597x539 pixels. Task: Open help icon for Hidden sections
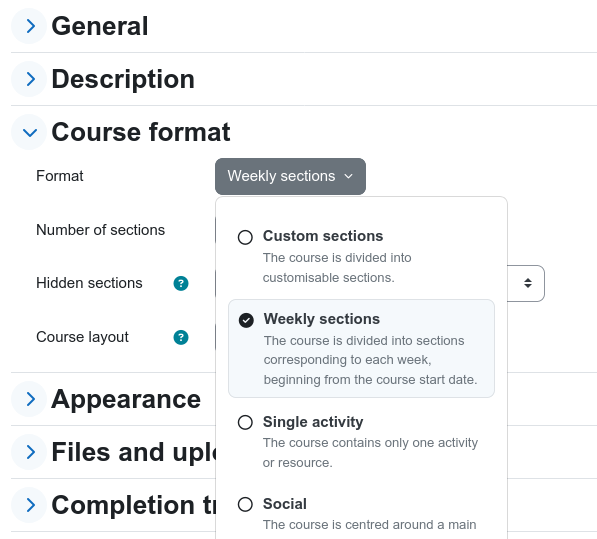[x=181, y=283]
